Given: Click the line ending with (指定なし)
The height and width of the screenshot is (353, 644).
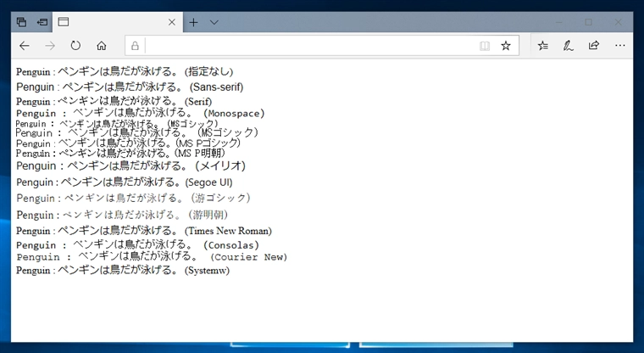Looking at the screenshot, I should tap(125, 71).
